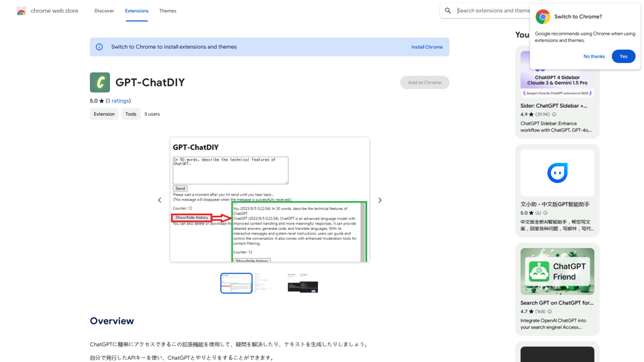644x362 pixels.
Task: Open the 文小助 - 中文版GPT智能助手 title
Action: click(555, 204)
